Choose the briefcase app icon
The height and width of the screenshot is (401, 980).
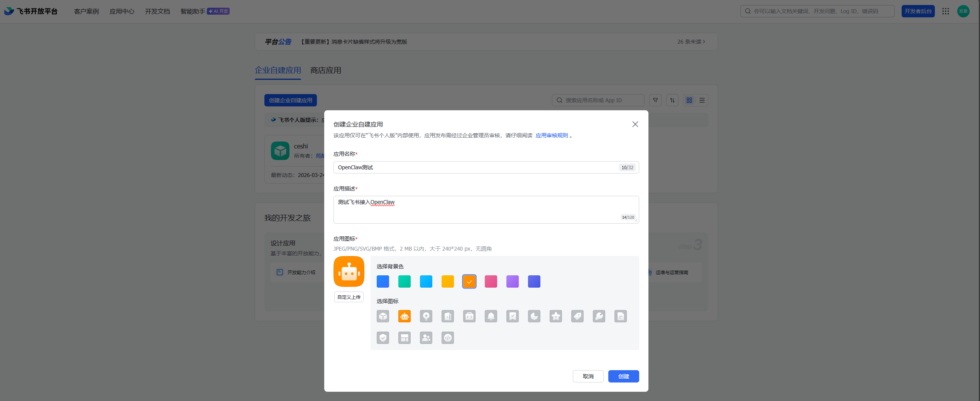coord(469,316)
